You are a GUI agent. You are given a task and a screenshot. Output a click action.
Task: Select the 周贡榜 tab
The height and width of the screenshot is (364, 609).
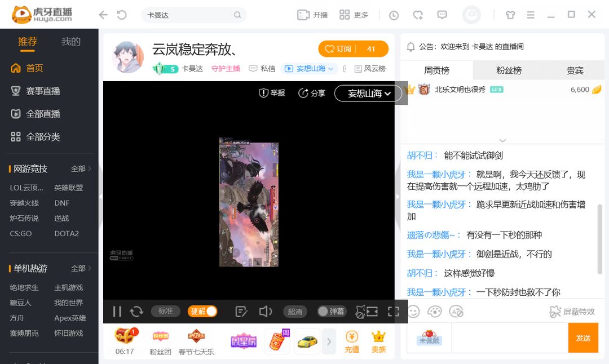[436, 70]
